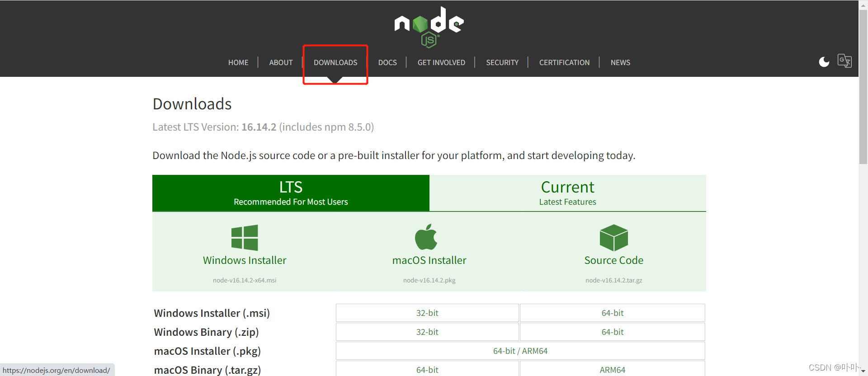Download Windows Binary (.zip) 32-bit
Image resolution: width=868 pixels, height=376 pixels.
click(427, 332)
